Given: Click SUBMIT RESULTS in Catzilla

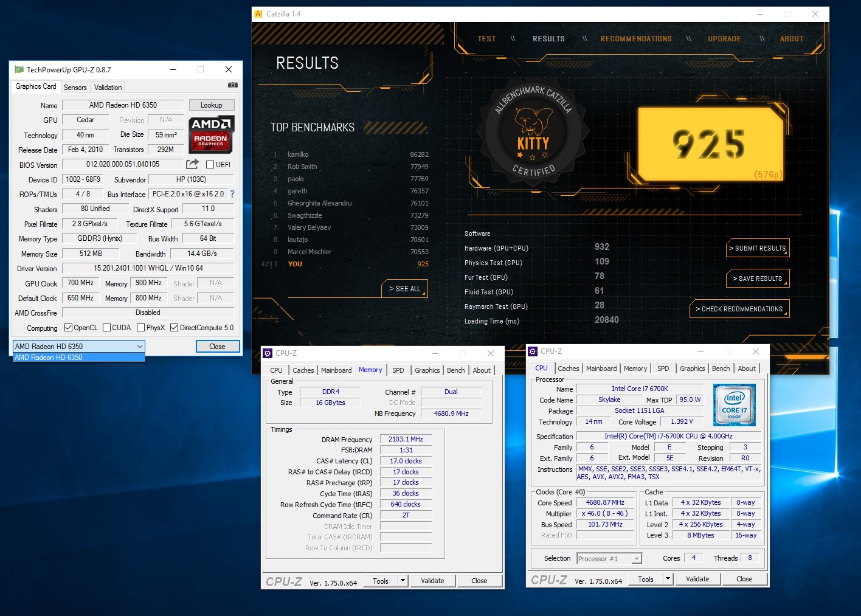Looking at the screenshot, I should pyautogui.click(x=758, y=248).
